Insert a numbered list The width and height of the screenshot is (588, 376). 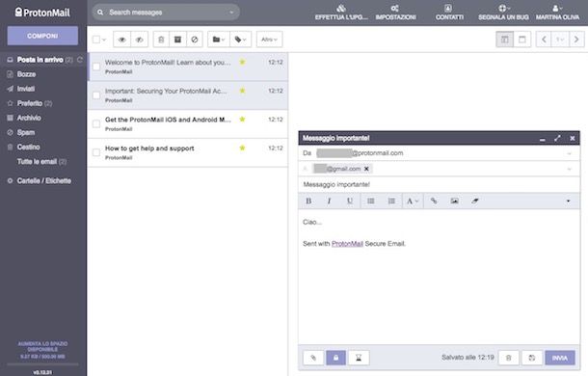click(x=391, y=201)
